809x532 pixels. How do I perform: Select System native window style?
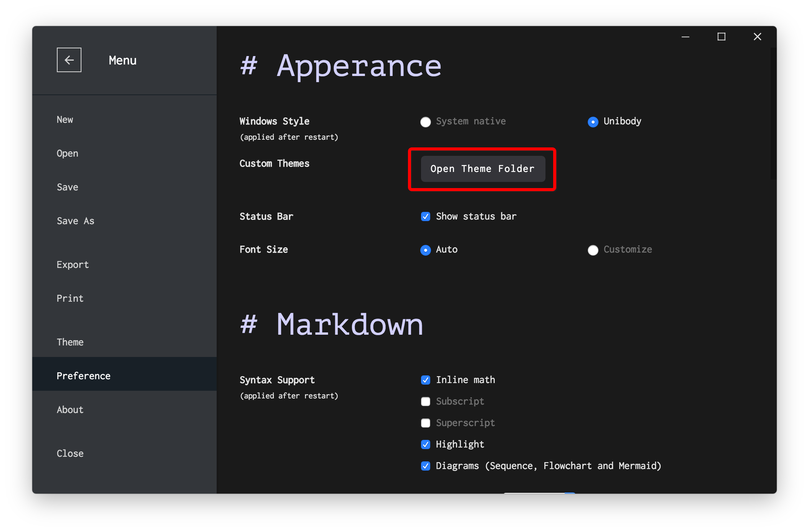click(x=426, y=122)
